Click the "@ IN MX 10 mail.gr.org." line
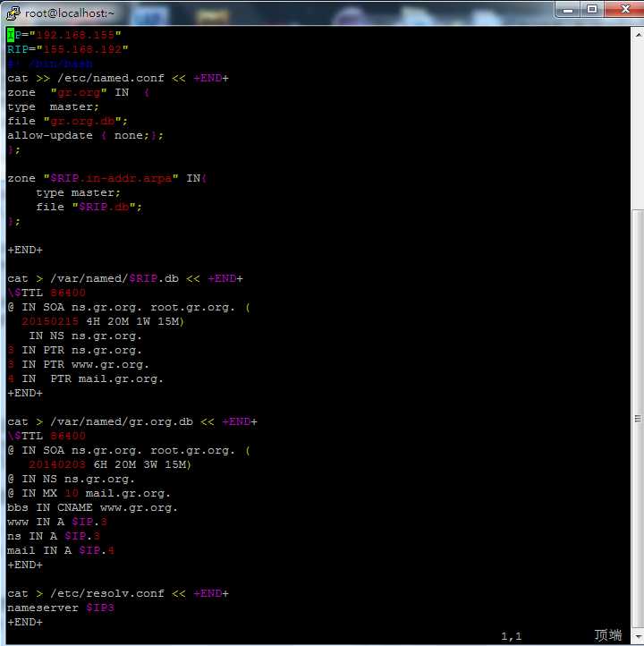 [89, 493]
